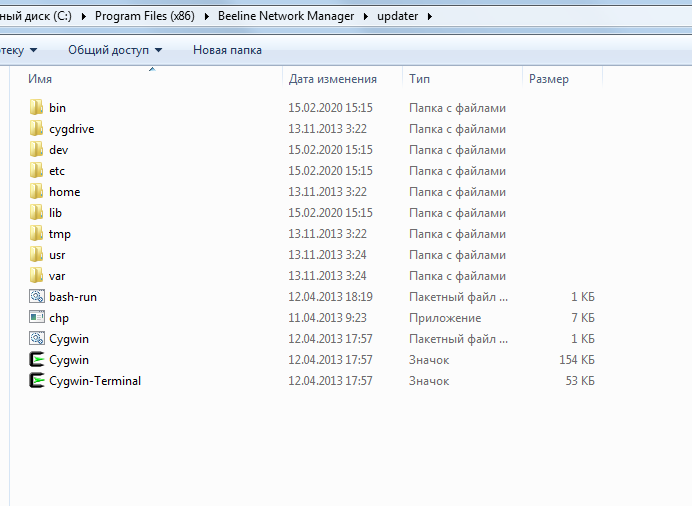Image resolution: width=692 pixels, height=506 pixels.
Task: Click date 12.04.2013 18:19 of bash-run
Action: (330, 296)
